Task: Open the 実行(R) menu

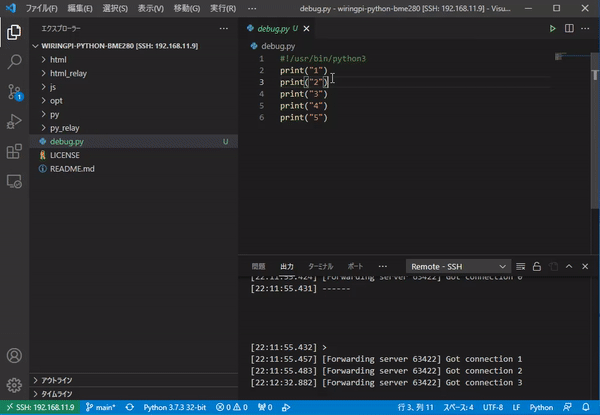Action: [223, 8]
